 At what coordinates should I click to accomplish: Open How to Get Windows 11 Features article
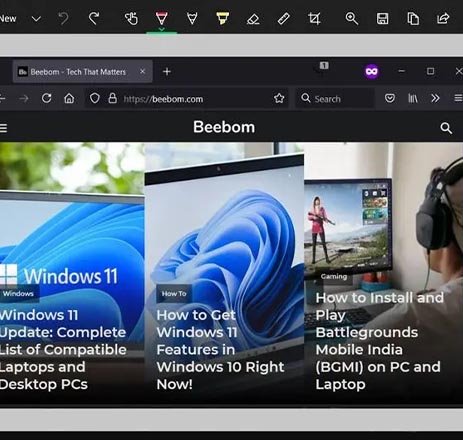tap(220, 349)
